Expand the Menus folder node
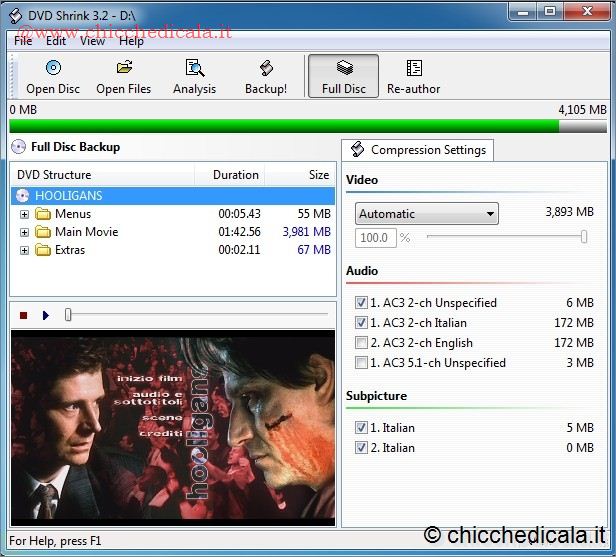 [25, 214]
